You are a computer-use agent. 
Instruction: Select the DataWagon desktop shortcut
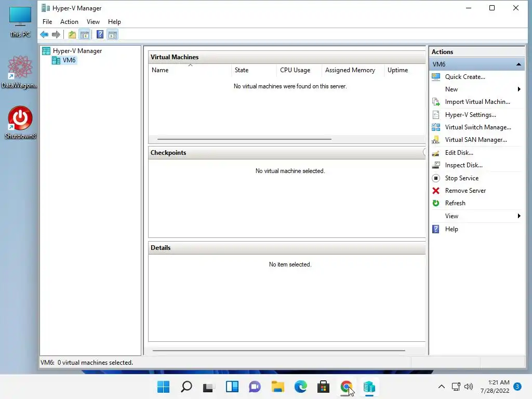tap(19, 72)
